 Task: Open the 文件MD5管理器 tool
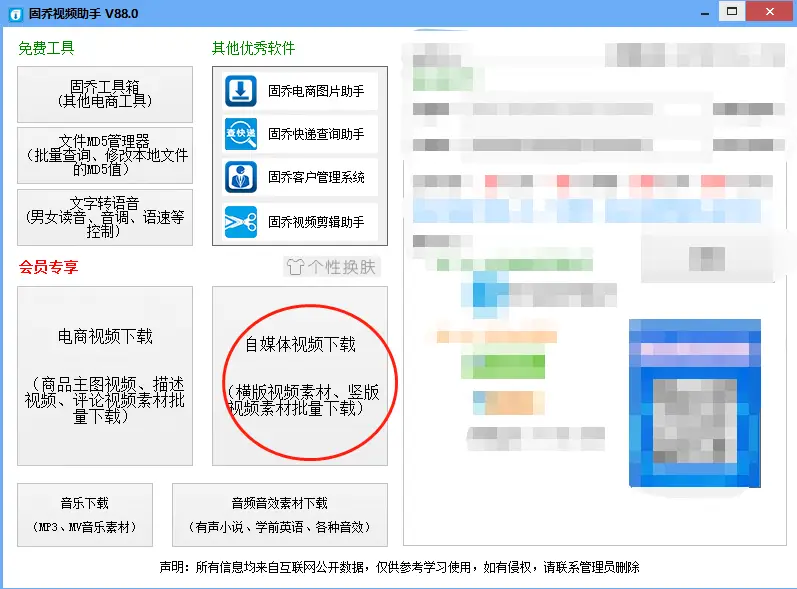[x=105, y=155]
